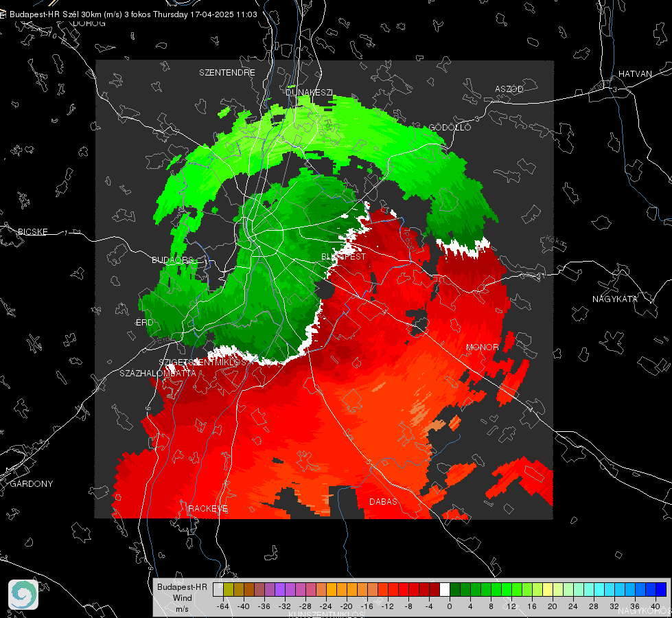This screenshot has height=618, width=672.
Task: Select the BICSKE town label
Action: (x=32, y=231)
